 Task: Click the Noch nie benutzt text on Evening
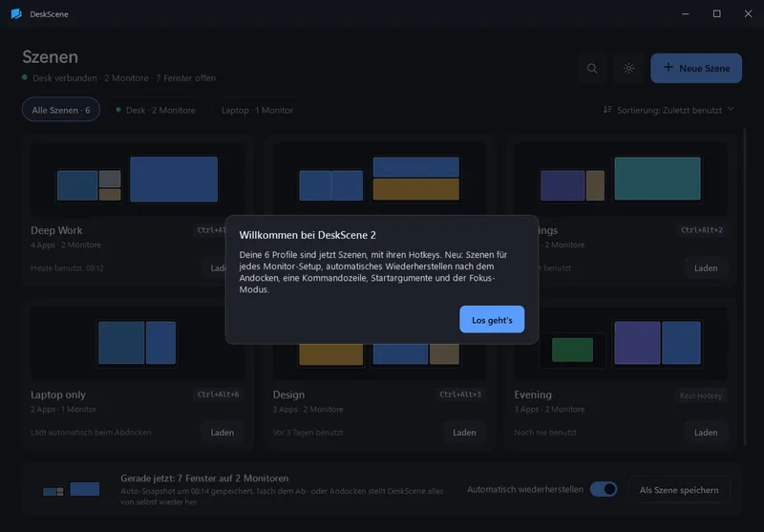point(545,432)
